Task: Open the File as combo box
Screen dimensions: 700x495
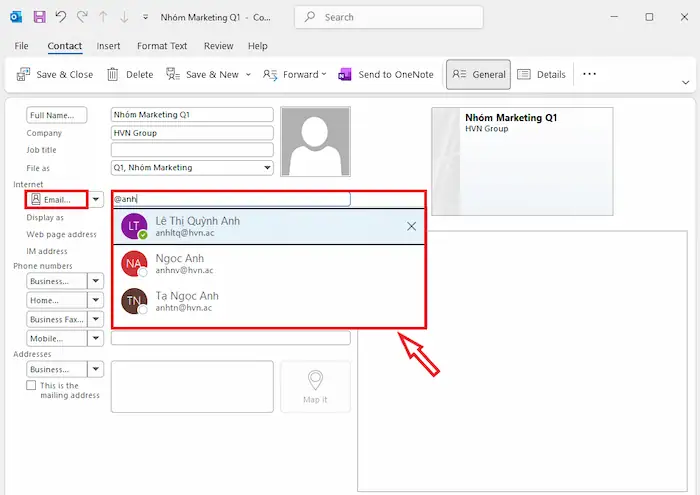Action: click(x=192, y=167)
